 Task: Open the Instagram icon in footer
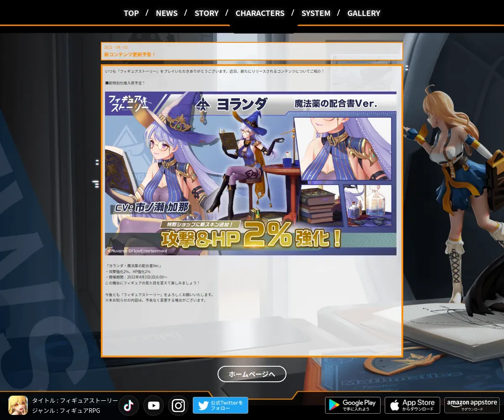(178, 405)
